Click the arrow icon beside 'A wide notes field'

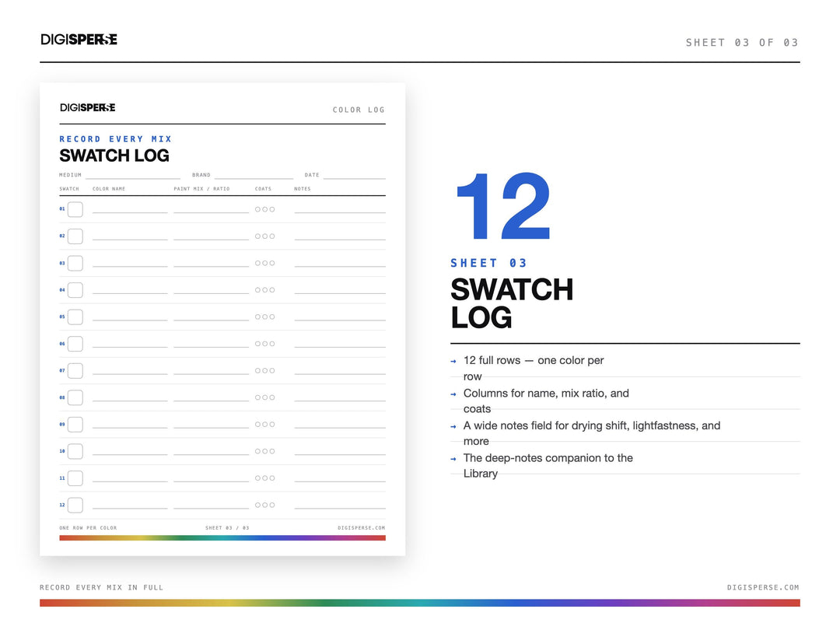coord(453,427)
